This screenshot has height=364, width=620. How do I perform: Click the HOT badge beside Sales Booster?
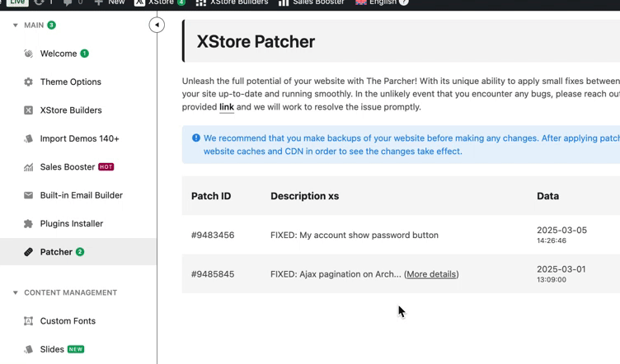click(106, 166)
